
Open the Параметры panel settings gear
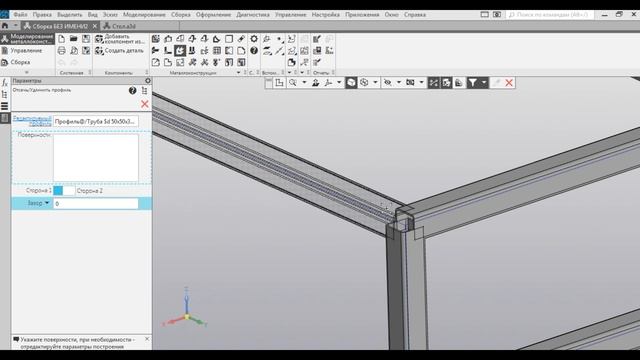tap(148, 81)
